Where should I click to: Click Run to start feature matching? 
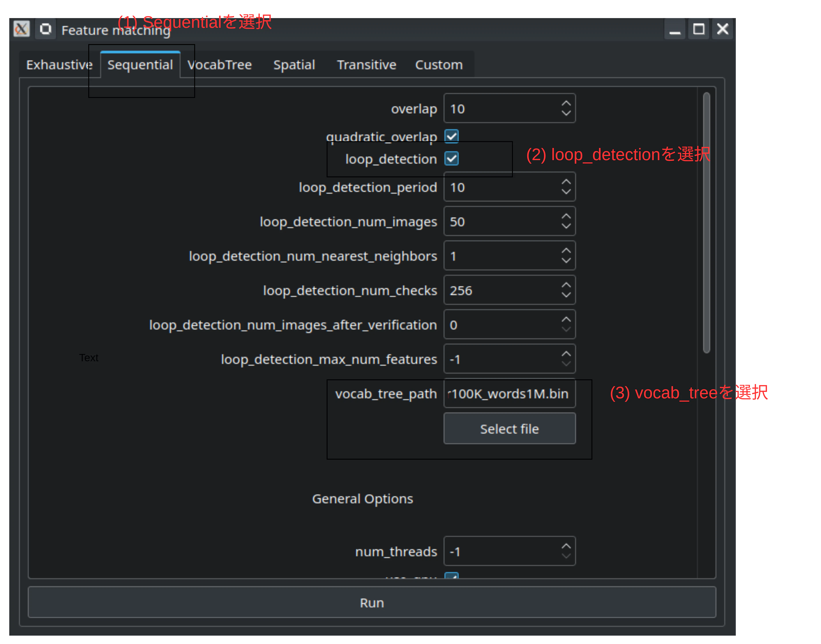[x=372, y=603]
